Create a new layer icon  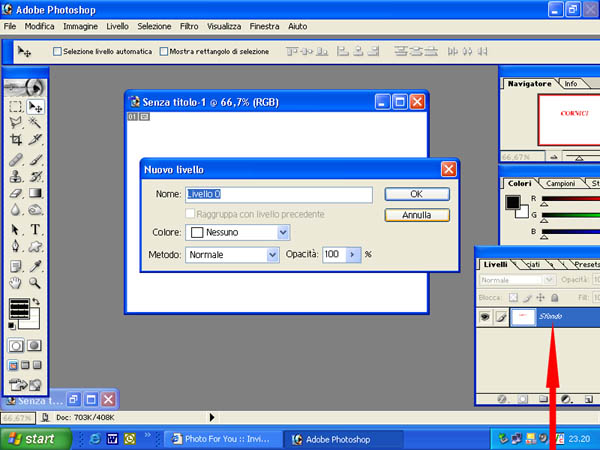pos(589,399)
